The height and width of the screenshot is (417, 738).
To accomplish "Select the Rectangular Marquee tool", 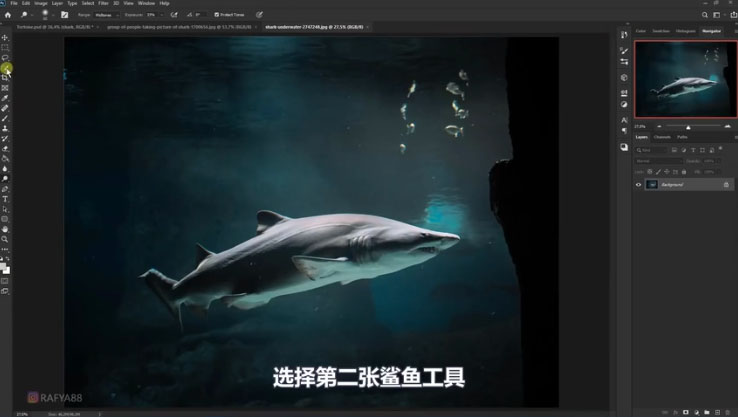I will pyautogui.click(x=5, y=47).
